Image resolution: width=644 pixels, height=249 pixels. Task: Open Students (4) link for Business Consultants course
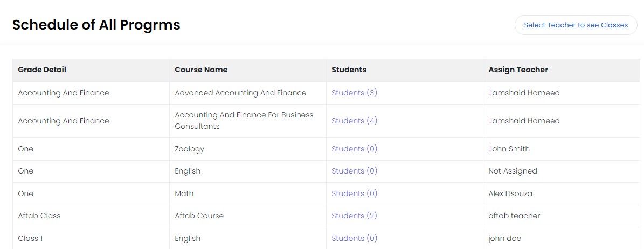point(354,121)
